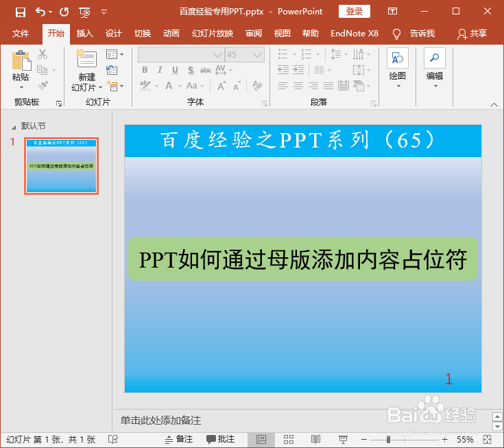Open the undo history dropdown arrow
Viewport: 504px width, 448px height.
tap(51, 12)
